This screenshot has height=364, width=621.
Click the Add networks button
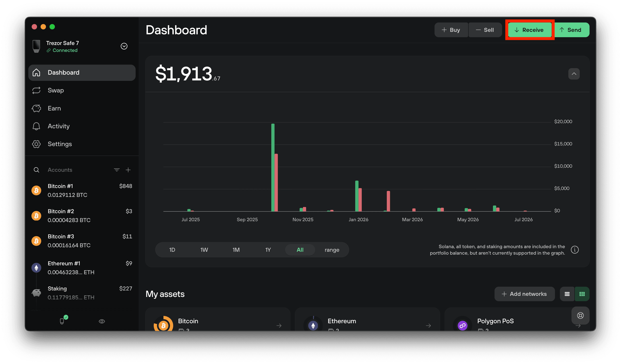[x=524, y=294]
